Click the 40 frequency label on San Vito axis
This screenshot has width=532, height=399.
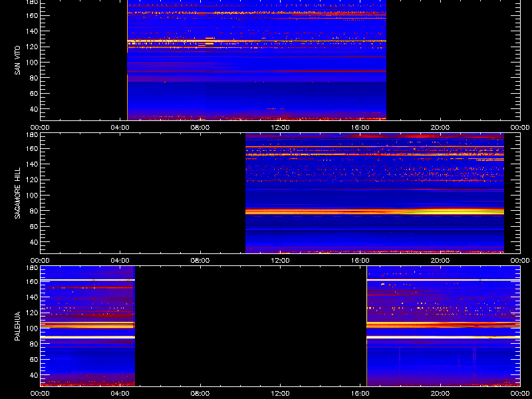(34, 109)
